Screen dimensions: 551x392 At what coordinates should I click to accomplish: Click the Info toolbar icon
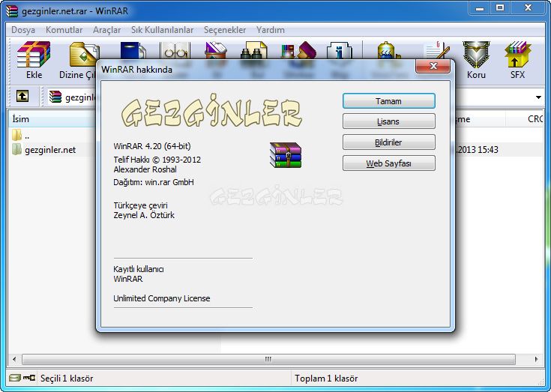pos(340,50)
